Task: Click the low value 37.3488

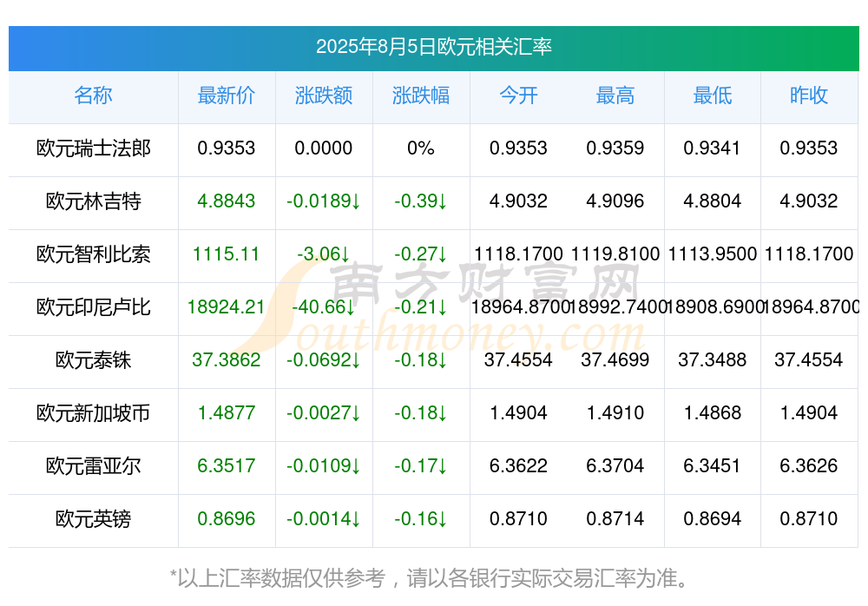Action: [713, 360]
